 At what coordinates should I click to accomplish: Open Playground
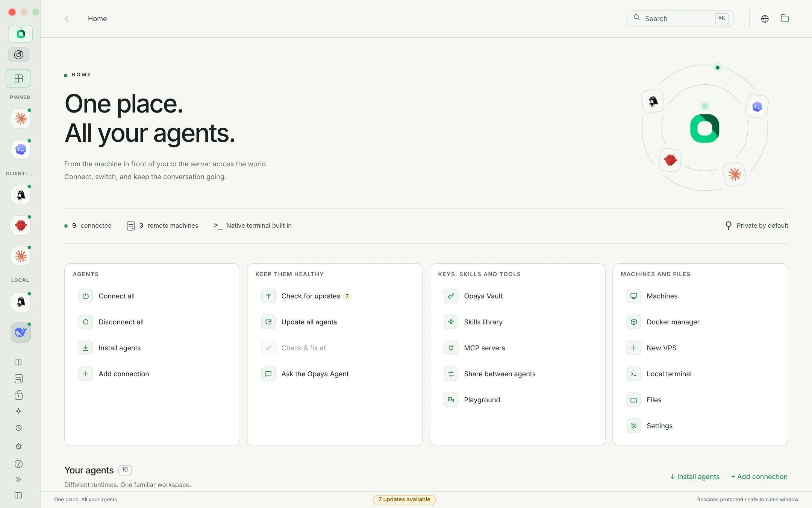(x=518, y=400)
